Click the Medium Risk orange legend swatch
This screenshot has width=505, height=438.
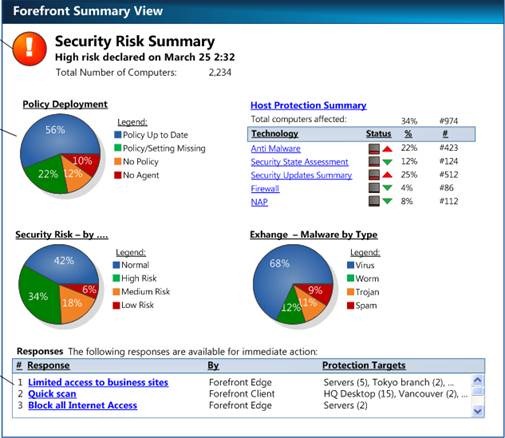[116, 292]
